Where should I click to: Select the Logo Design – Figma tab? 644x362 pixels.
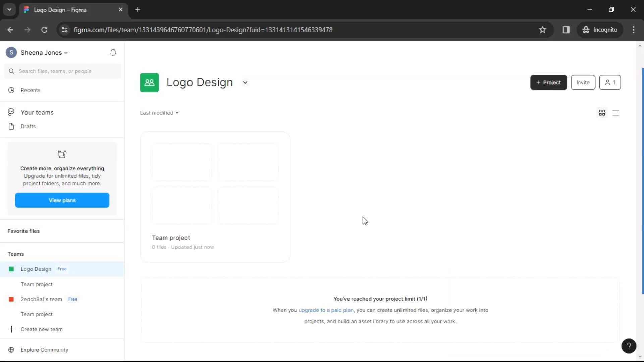73,10
